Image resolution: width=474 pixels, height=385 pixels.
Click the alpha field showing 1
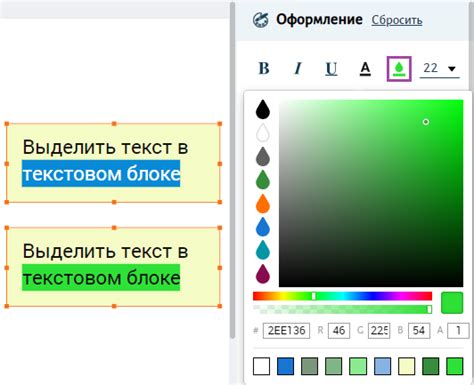point(458,331)
